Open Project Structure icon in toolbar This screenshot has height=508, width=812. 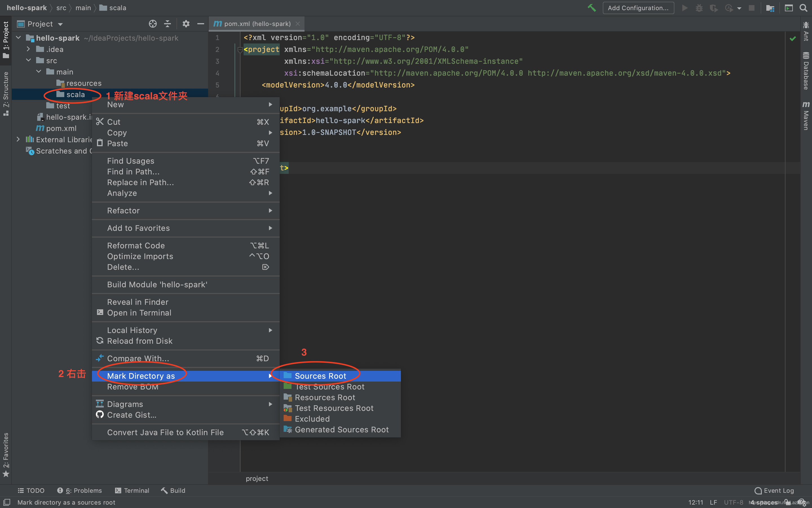[770, 8]
